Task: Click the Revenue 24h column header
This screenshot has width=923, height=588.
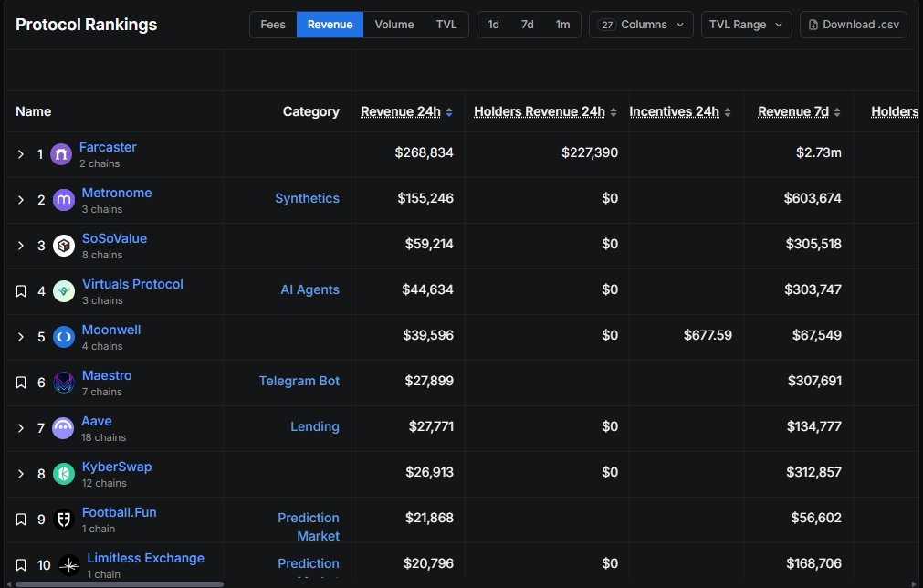Action: tap(400, 111)
